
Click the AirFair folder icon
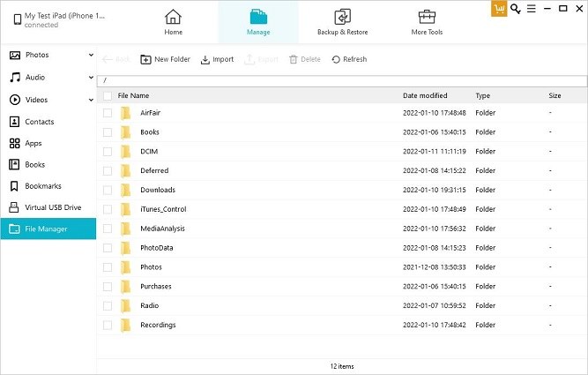pos(126,113)
